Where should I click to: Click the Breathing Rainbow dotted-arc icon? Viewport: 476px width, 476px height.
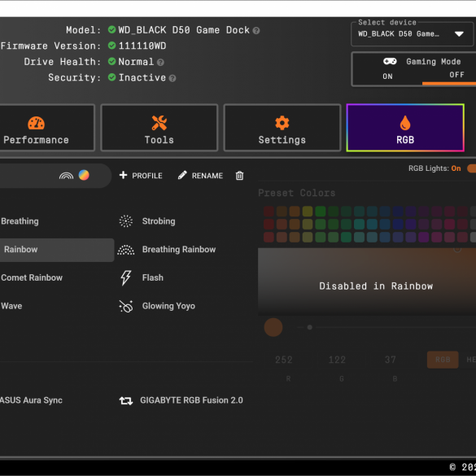[125, 250]
